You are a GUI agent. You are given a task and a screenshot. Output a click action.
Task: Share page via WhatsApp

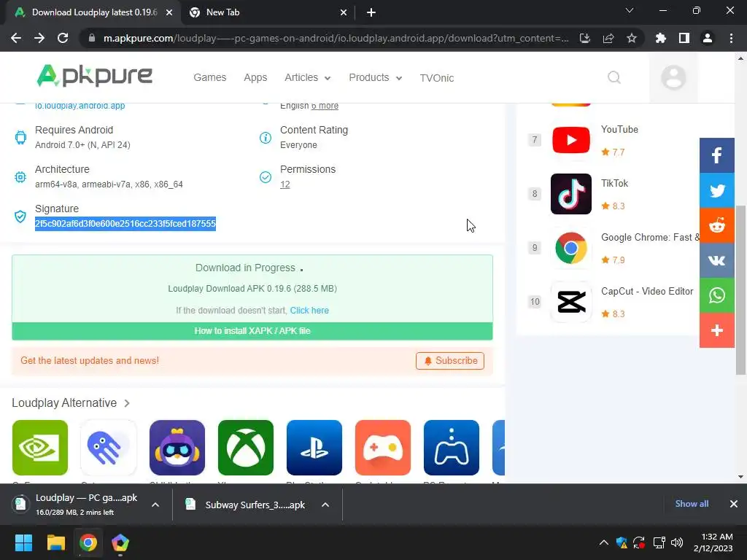(716, 295)
